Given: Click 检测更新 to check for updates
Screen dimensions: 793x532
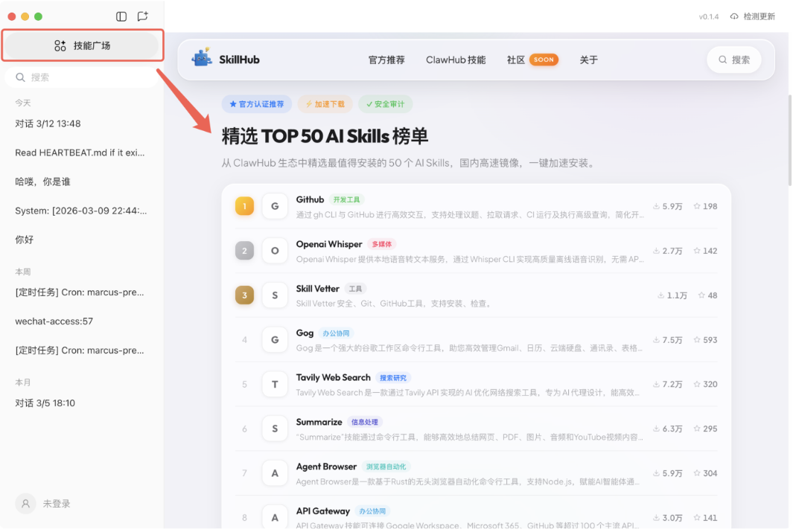Looking at the screenshot, I should [x=753, y=16].
